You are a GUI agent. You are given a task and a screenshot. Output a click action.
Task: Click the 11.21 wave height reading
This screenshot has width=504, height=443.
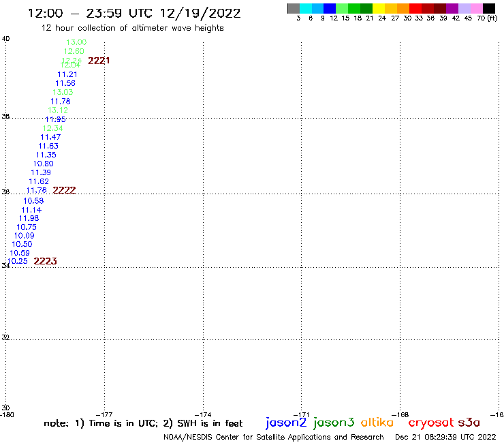pyautogui.click(x=67, y=74)
